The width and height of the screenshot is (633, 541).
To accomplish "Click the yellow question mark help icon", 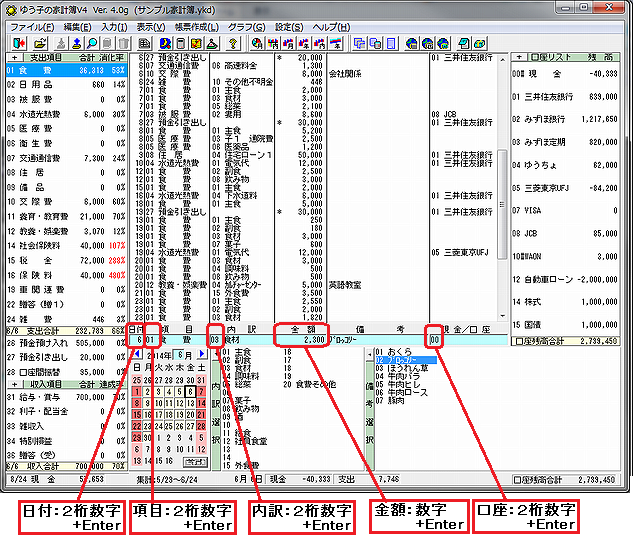I will [x=233, y=44].
